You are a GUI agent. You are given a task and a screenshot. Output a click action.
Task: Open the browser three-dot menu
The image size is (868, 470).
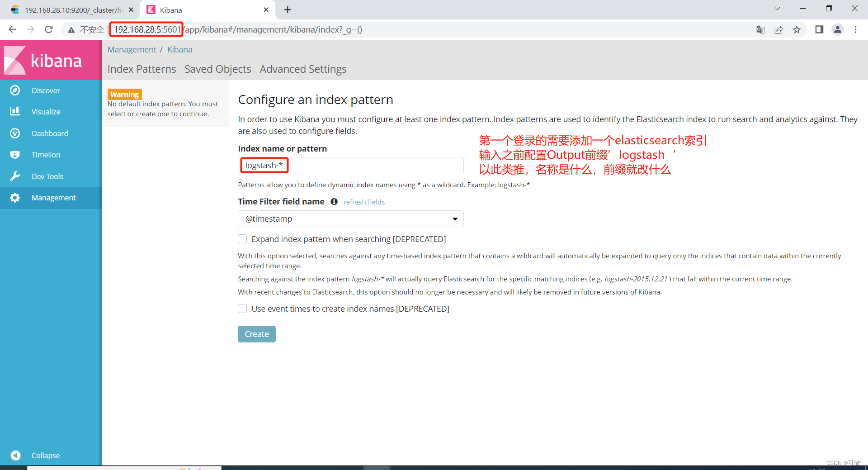point(855,29)
